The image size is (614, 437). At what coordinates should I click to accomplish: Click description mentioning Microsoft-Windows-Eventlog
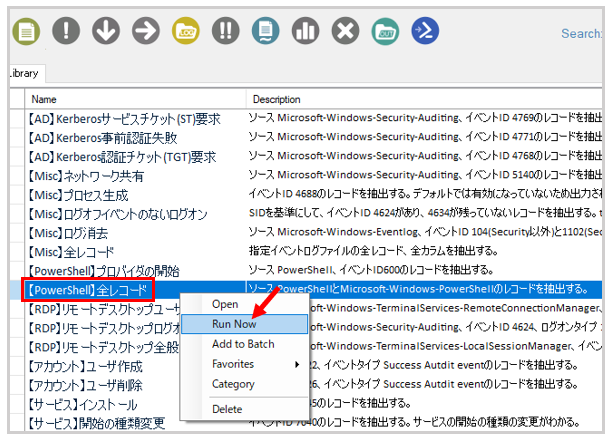point(425,232)
